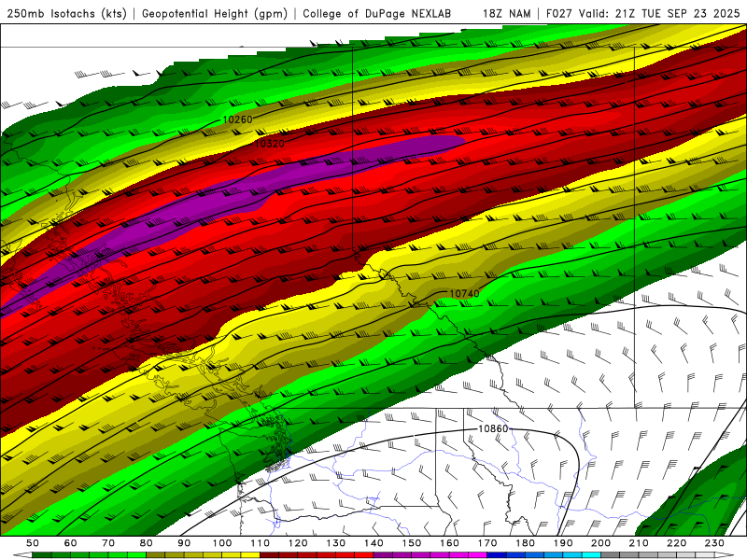Pick the dark gray swatch starting at 200
Image resolution: width=747 pixels, height=560 pixels.
[611, 555]
